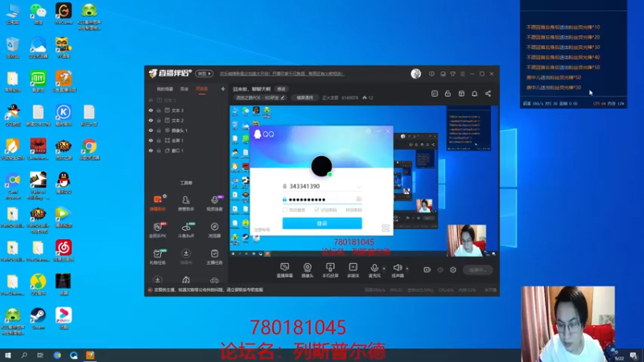This screenshot has height=362, width=644.
Task: Open taskbar search magnifier
Action: [24, 355]
